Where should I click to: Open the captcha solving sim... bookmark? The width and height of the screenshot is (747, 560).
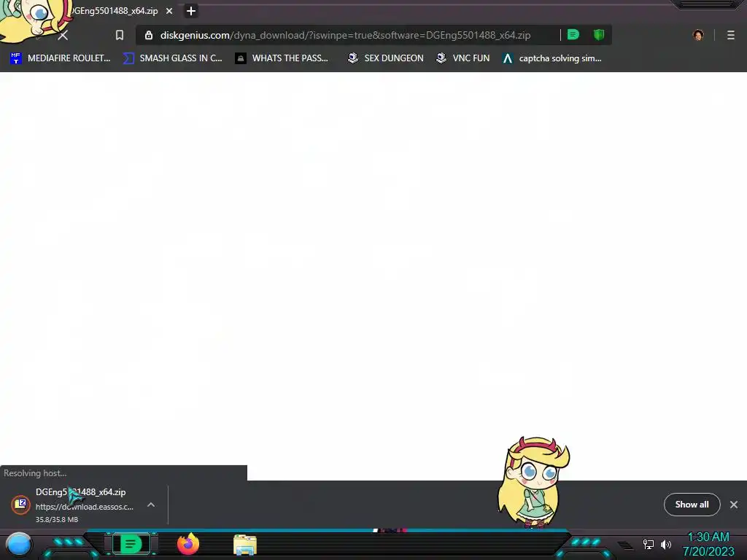[553, 58]
